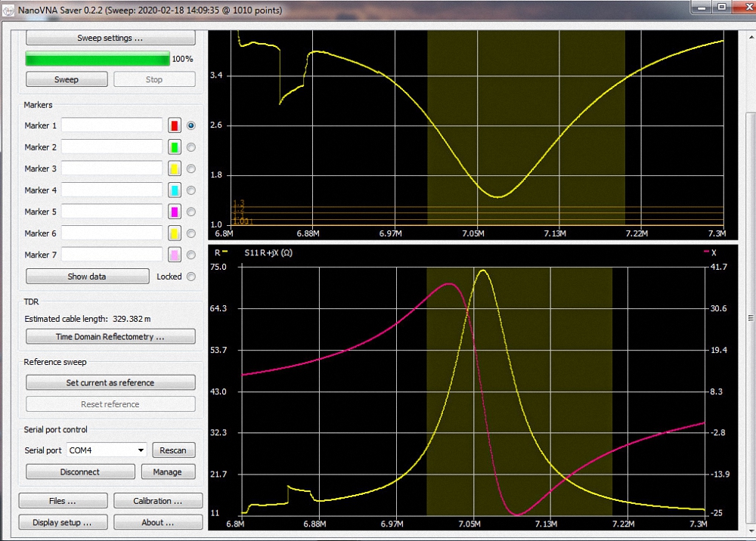756x541 pixels.
Task: Change Marker 7 pink color swatch
Action: coord(175,255)
